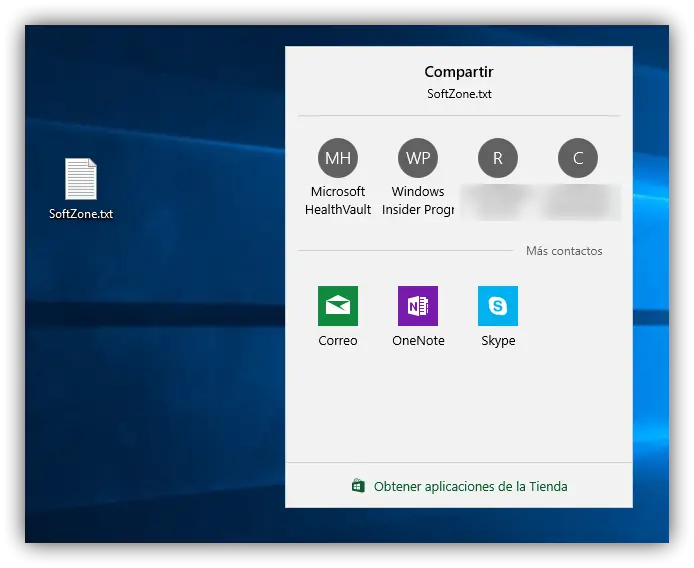Click the Microsoft HealthVault contact name
The height and width of the screenshot is (568, 694).
pyautogui.click(x=338, y=201)
